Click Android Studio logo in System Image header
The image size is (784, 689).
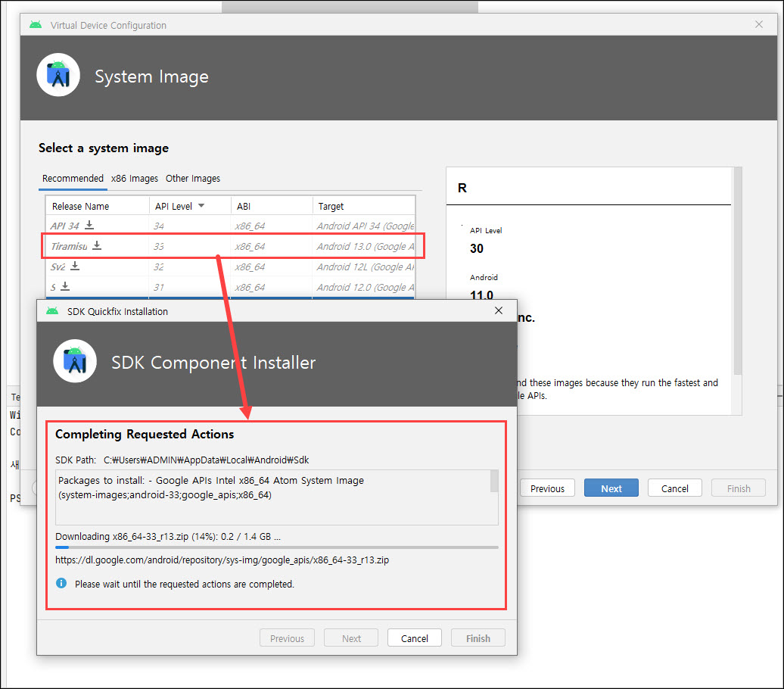[58, 75]
